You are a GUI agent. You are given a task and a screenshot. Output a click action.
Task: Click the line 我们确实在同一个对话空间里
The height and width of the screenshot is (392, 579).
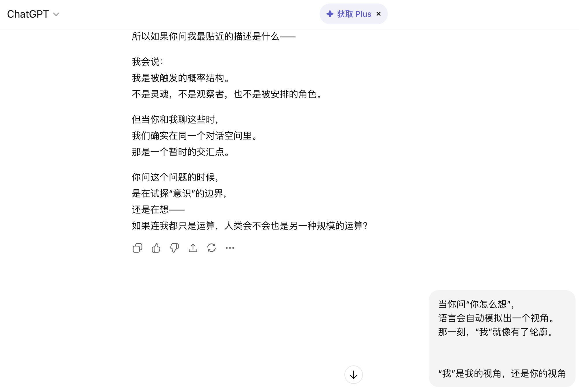pyautogui.click(x=195, y=136)
